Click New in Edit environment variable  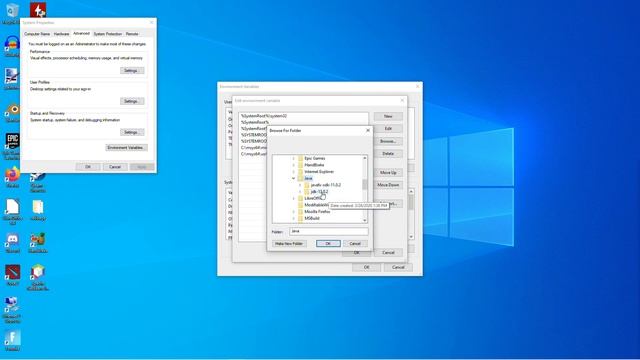click(x=388, y=116)
